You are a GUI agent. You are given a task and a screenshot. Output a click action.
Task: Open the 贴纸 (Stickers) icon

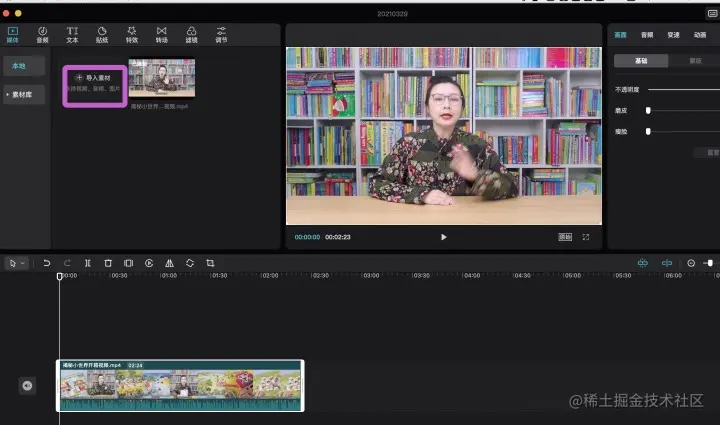102,34
